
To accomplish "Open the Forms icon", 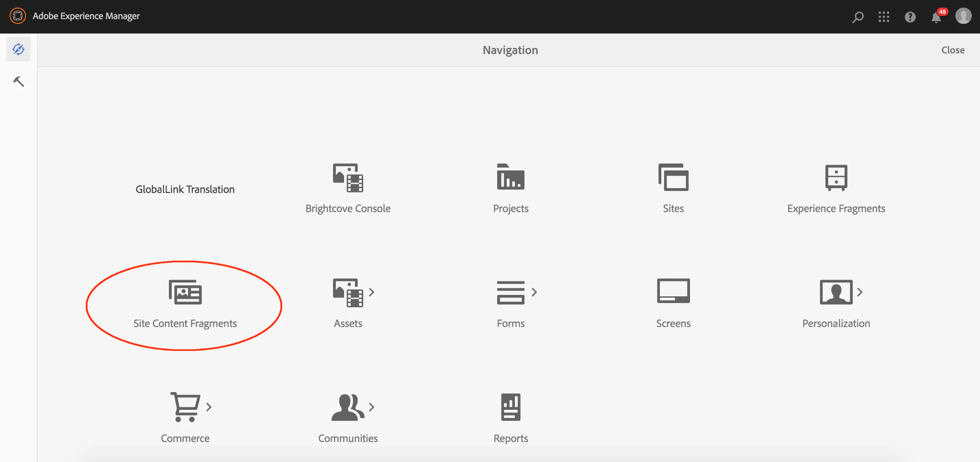I will 511,292.
